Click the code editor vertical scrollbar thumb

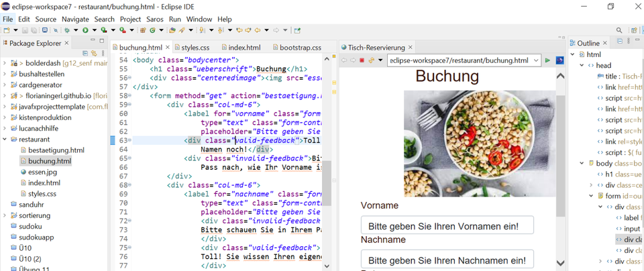pyautogui.click(x=327, y=182)
